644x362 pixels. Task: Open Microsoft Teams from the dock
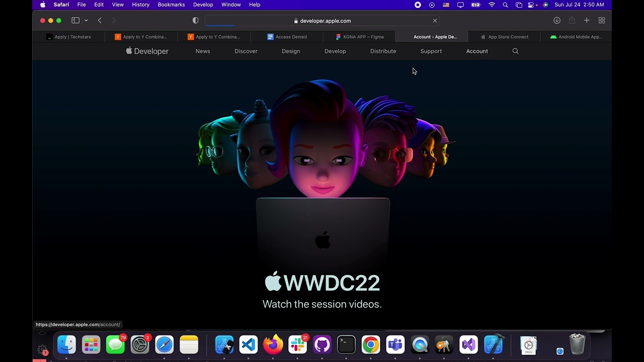coord(395,345)
